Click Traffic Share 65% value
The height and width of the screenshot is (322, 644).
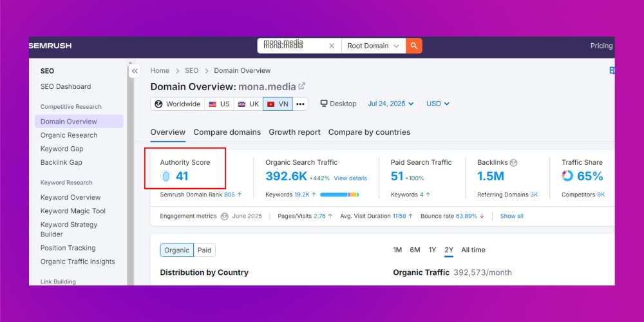tap(590, 176)
